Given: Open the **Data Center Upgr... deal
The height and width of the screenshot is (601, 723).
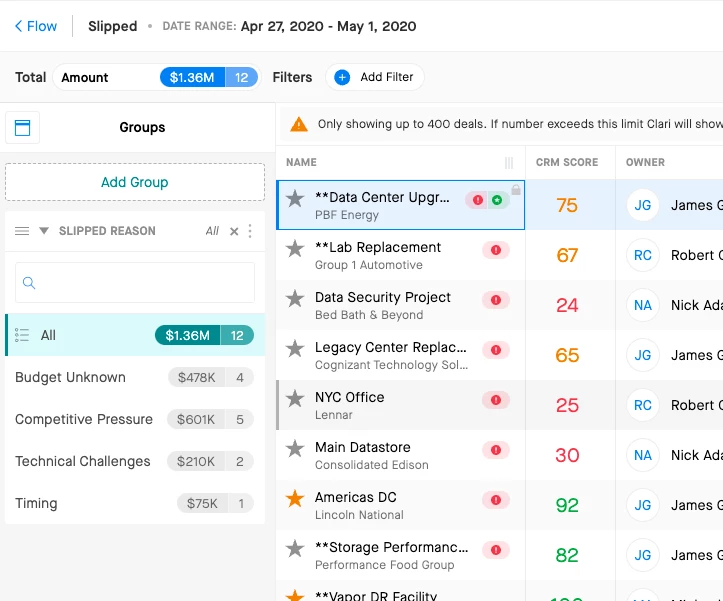Looking at the screenshot, I should click(382, 197).
